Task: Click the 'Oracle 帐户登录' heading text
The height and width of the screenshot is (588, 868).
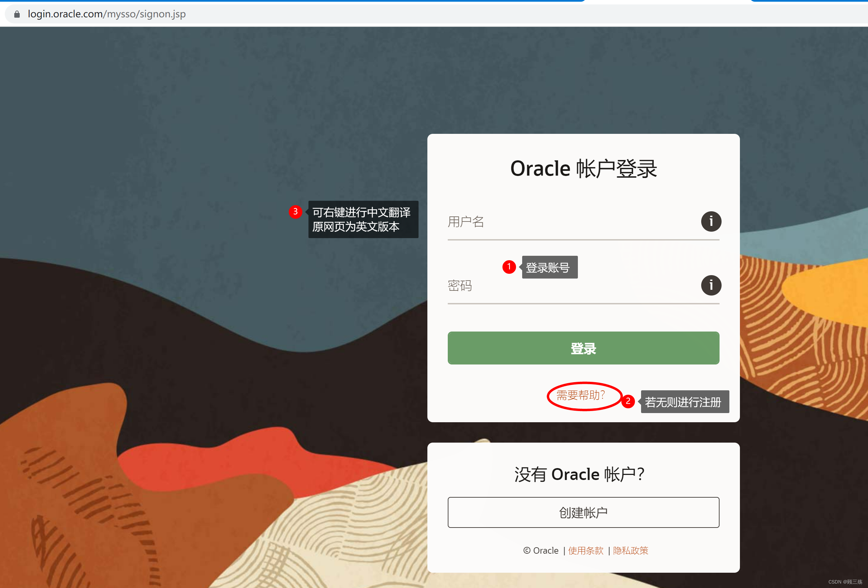Action: coord(583,168)
